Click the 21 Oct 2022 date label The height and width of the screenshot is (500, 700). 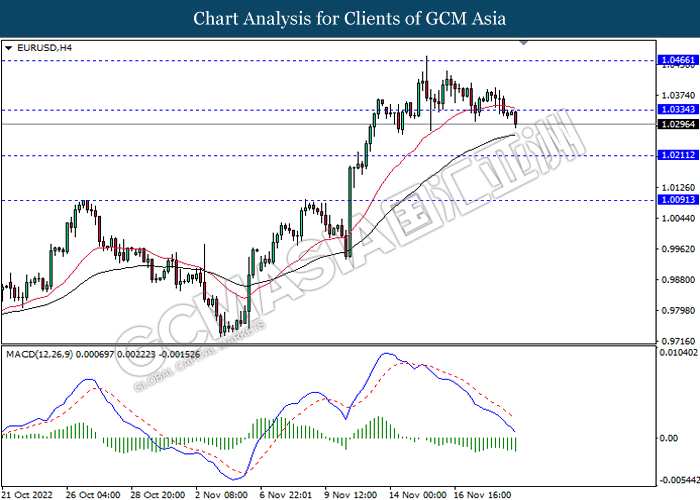[x=27, y=495]
